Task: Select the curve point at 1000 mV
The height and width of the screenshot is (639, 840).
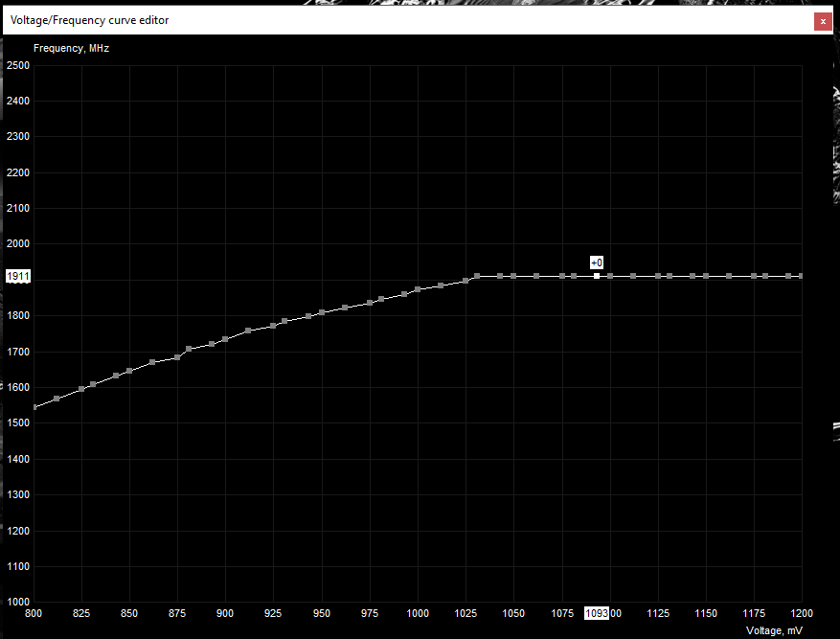Action: click(x=418, y=289)
